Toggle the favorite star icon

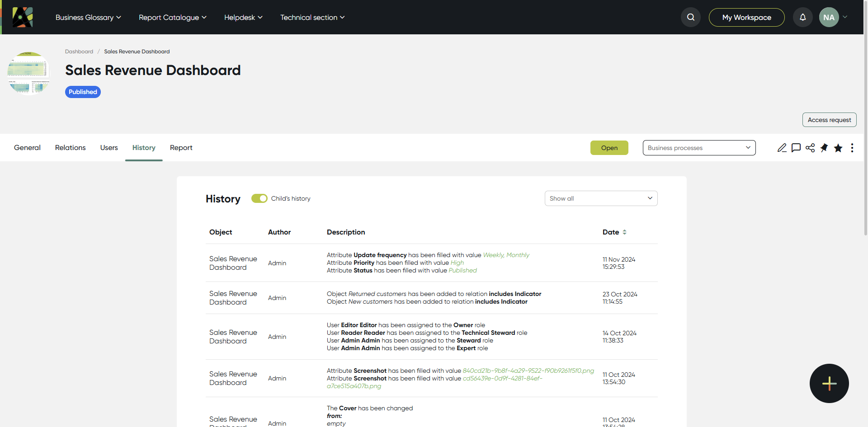coord(838,148)
